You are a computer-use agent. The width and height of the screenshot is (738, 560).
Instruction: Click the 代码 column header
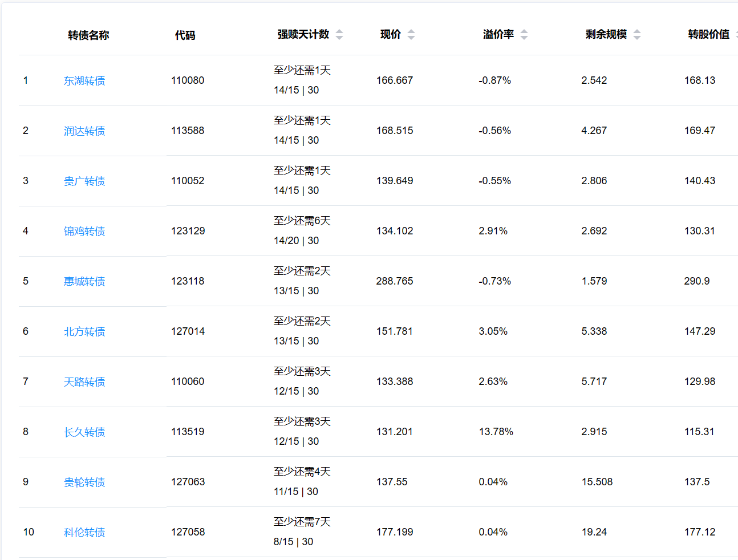pos(185,35)
